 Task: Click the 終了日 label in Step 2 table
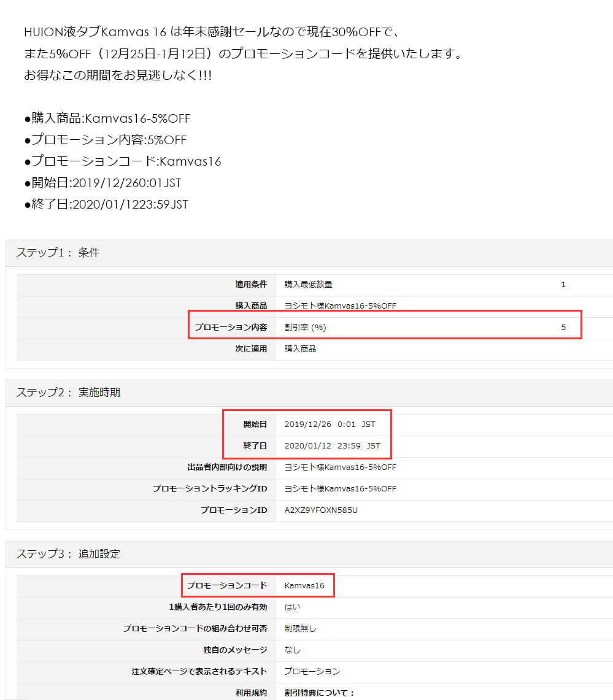click(x=255, y=445)
